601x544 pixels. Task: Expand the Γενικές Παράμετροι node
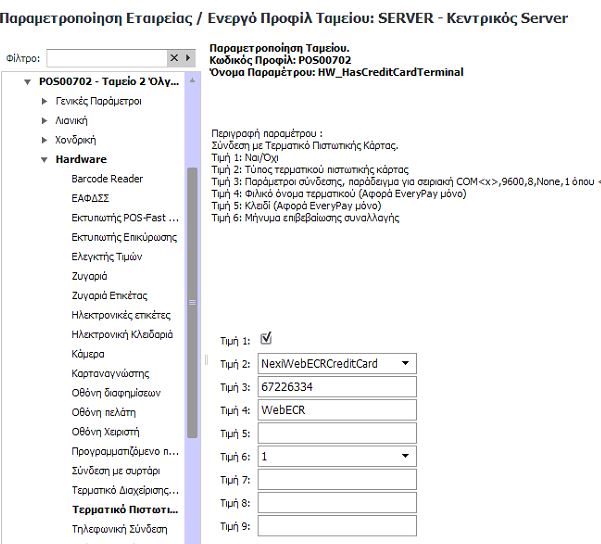coord(45,102)
